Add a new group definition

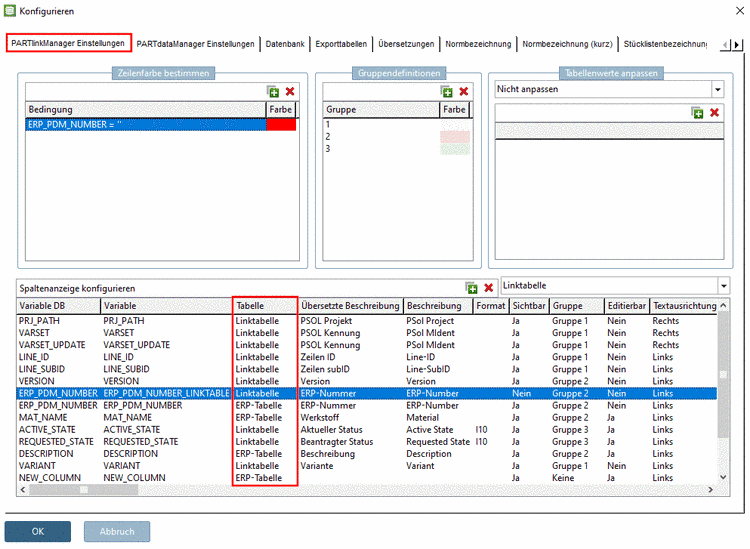[447, 91]
